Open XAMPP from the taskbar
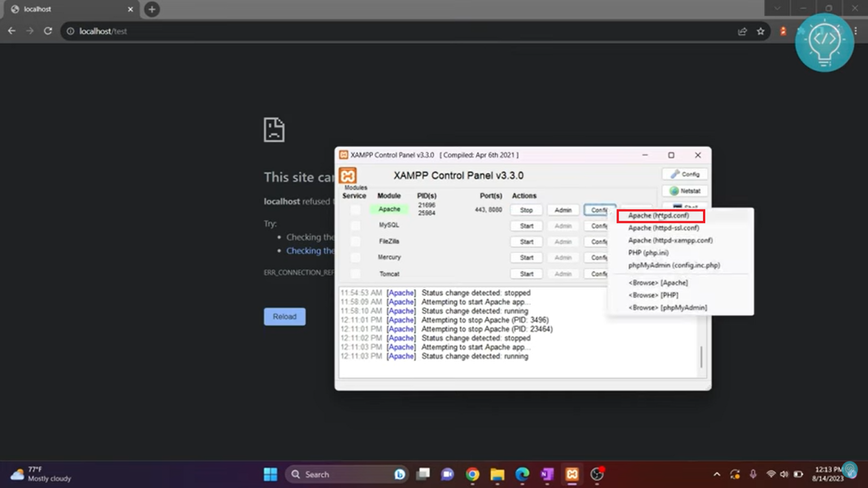This screenshot has height=488, width=868. 572,474
